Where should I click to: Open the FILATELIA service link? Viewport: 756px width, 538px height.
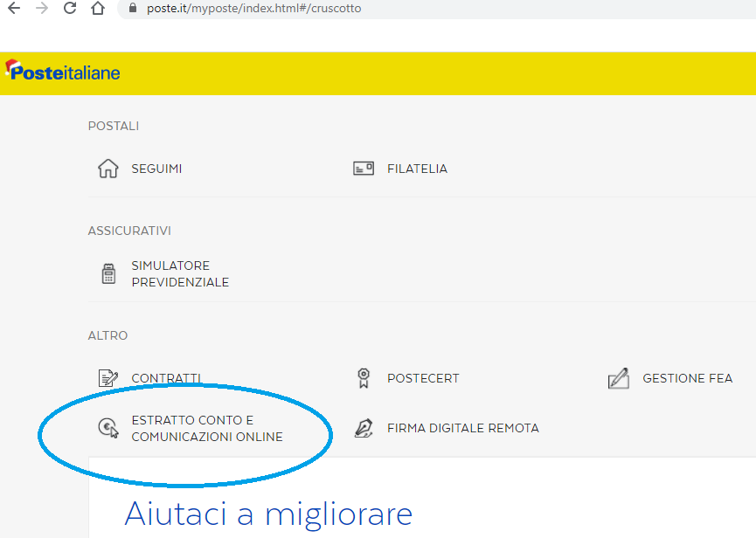click(417, 169)
